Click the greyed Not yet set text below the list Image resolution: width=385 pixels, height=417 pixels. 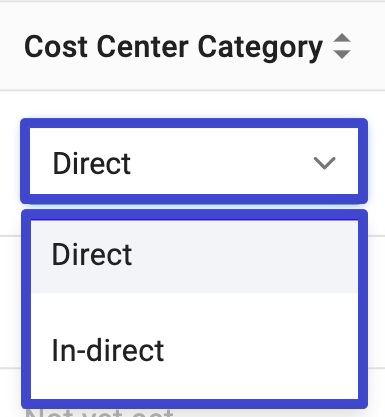pyautogui.click(x=99, y=413)
